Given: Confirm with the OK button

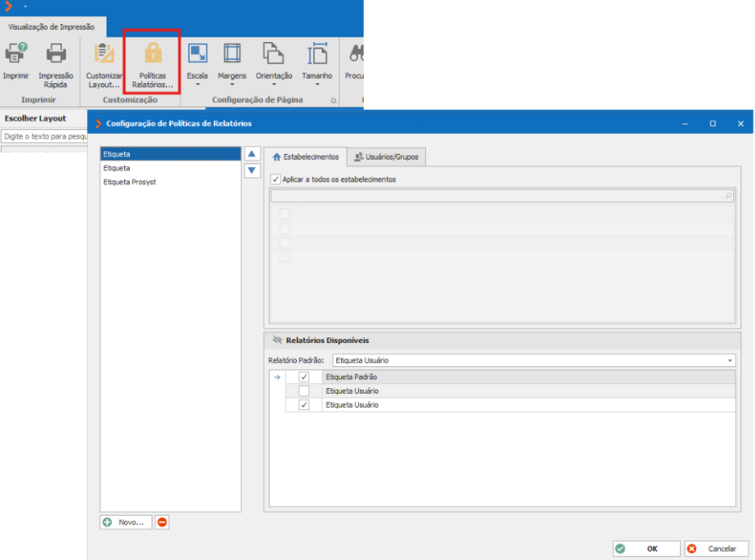Looking at the screenshot, I should click(x=646, y=549).
